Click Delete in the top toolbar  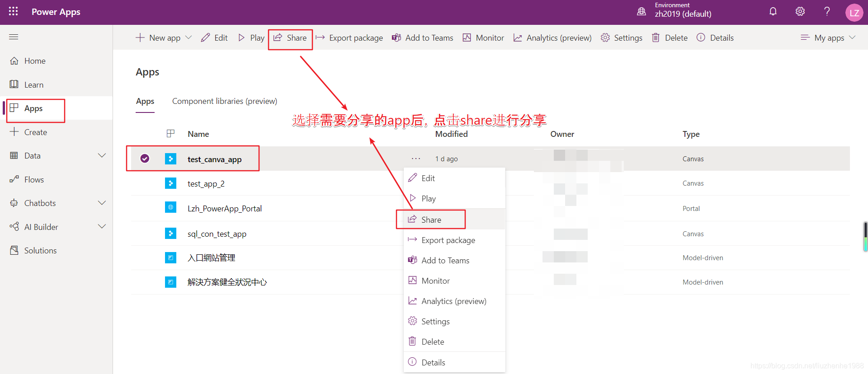(x=670, y=38)
